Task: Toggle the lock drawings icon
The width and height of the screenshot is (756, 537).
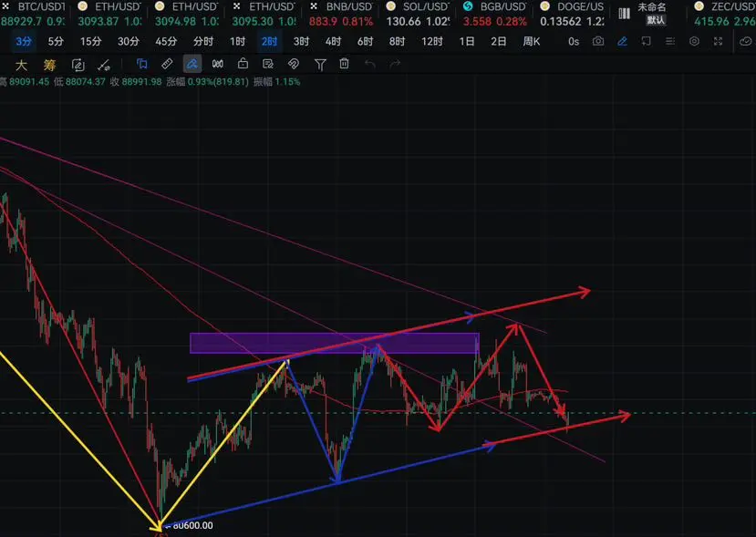Action: 243,63
